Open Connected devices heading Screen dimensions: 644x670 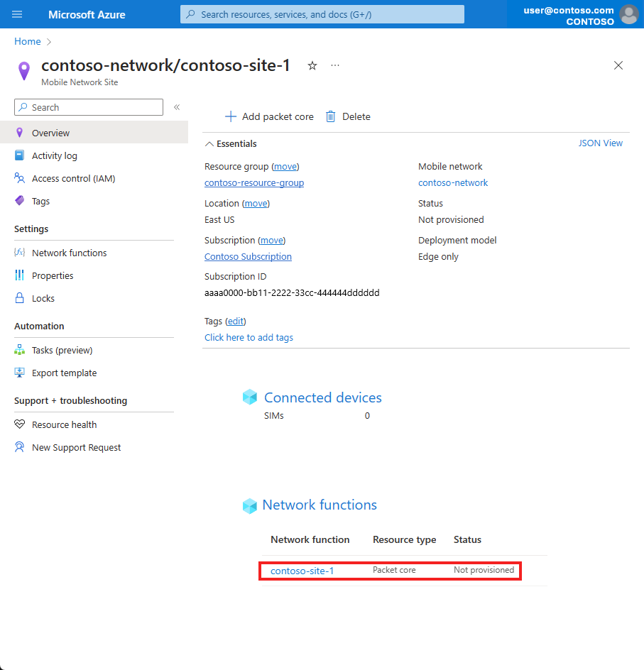click(322, 397)
